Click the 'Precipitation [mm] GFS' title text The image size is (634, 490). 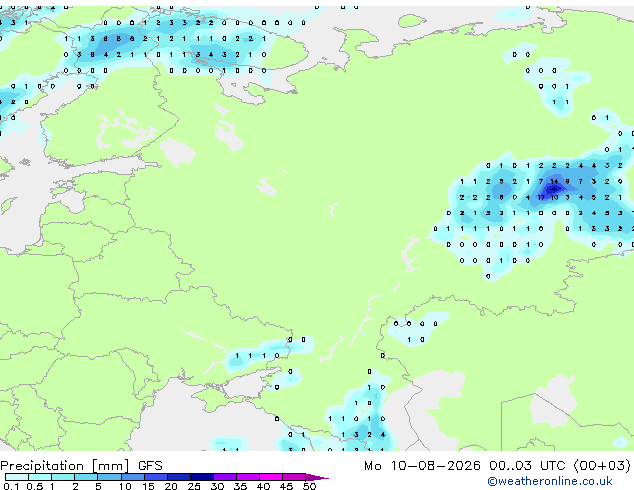(81, 466)
